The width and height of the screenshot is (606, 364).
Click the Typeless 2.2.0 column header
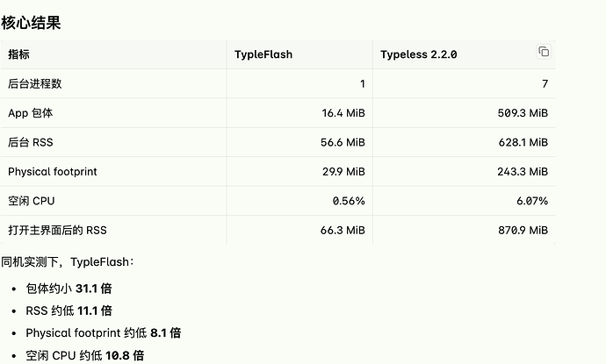[419, 54]
